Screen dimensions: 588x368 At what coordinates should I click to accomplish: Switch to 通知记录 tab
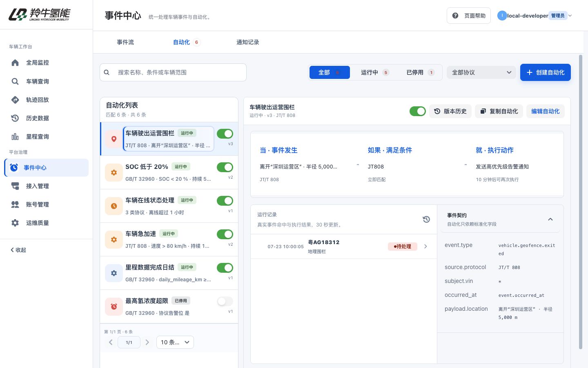click(248, 42)
